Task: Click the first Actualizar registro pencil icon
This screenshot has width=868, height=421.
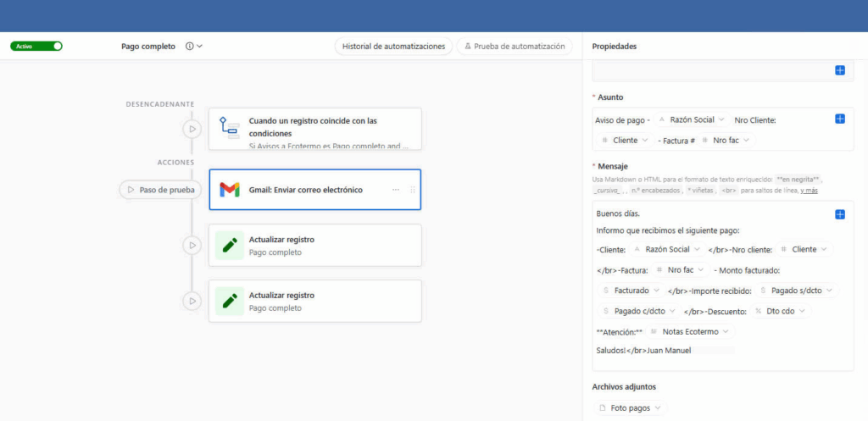Action: [229, 246]
